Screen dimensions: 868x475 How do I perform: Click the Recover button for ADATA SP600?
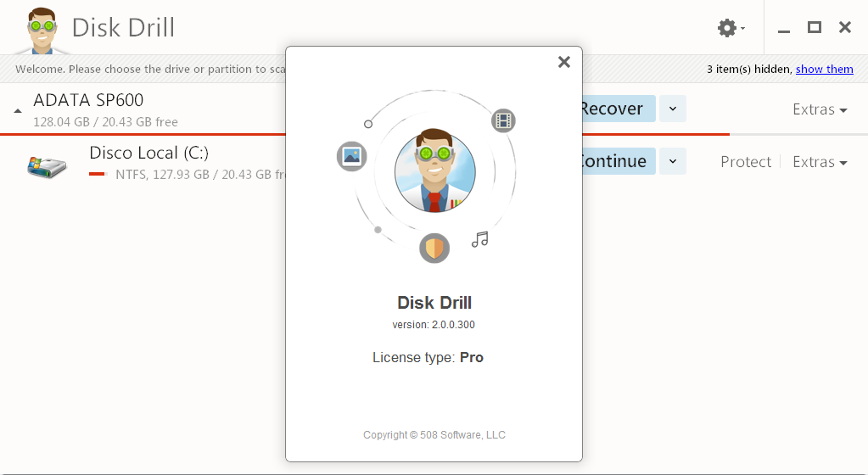tap(619, 109)
